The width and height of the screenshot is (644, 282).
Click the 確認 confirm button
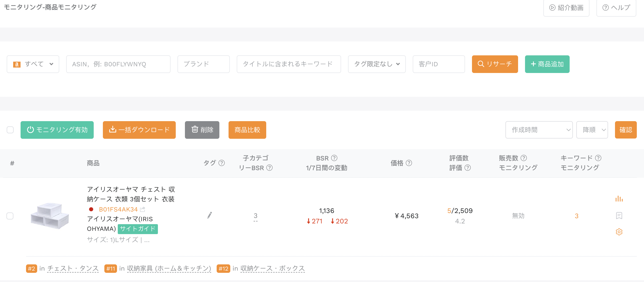626,130
